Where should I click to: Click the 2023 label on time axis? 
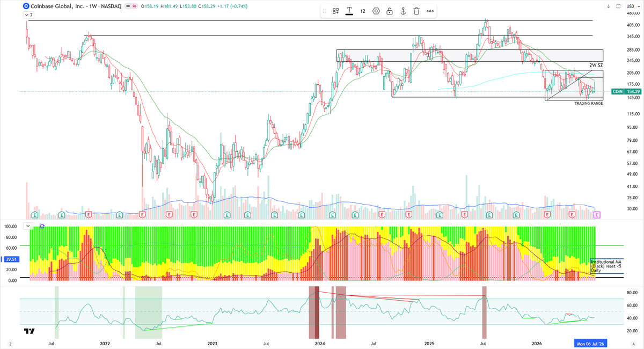pyautogui.click(x=213, y=343)
